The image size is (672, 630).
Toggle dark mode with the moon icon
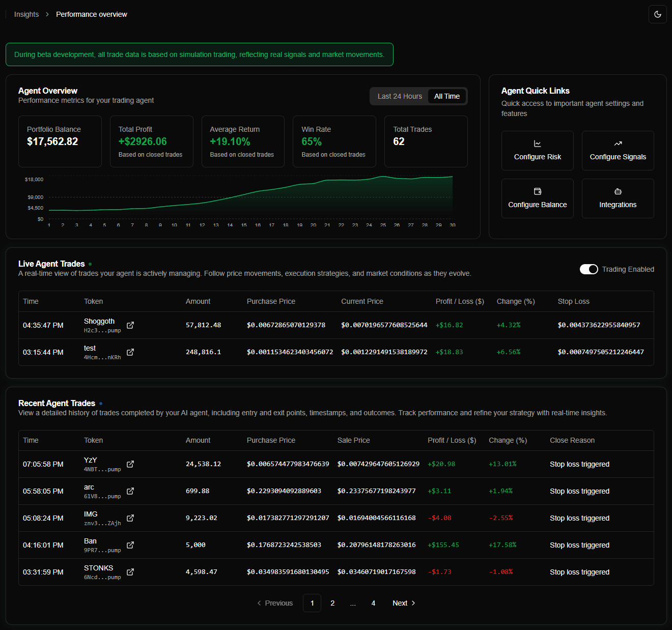click(x=657, y=14)
